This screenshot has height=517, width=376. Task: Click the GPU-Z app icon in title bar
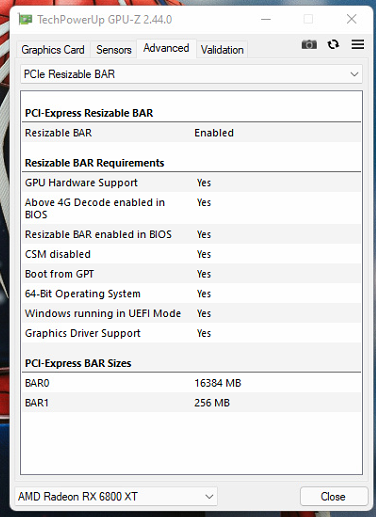(25, 19)
